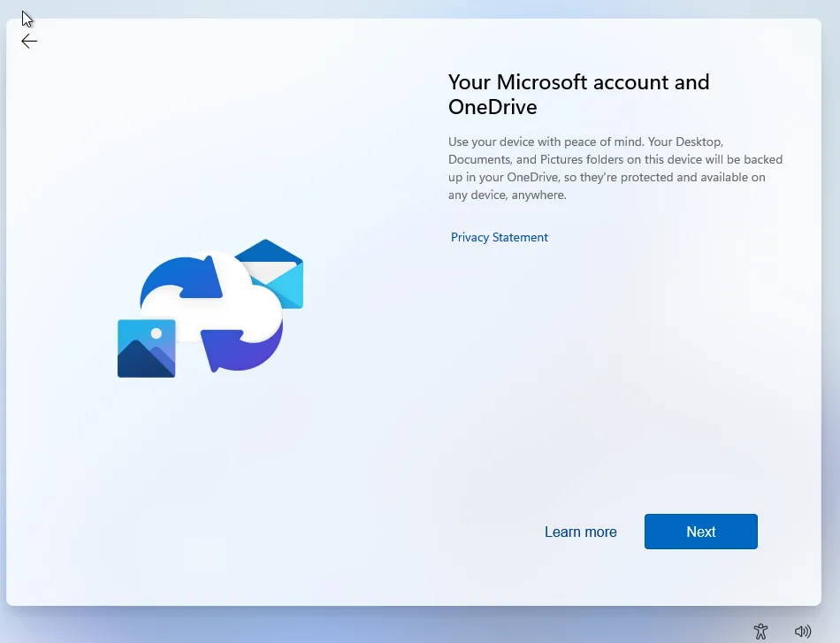Open the Privacy Statement
Viewport: 840px width, 643px height.
(x=499, y=237)
